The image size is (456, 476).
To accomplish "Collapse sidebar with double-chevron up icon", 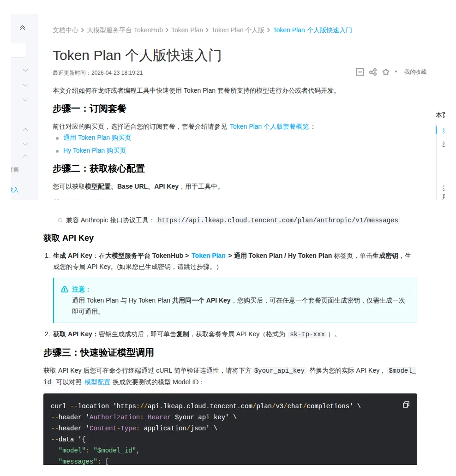I will [23, 28].
